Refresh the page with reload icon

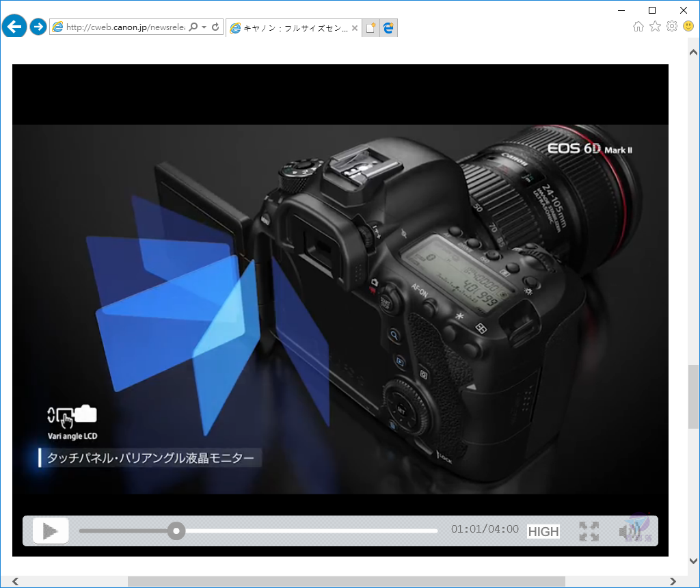coord(215,27)
